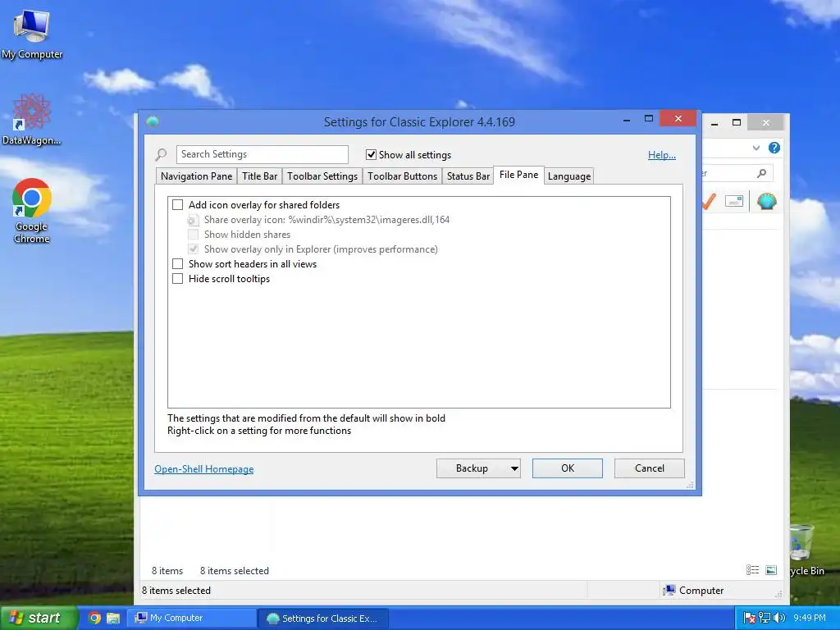Uncheck Show all settings

pos(371,155)
